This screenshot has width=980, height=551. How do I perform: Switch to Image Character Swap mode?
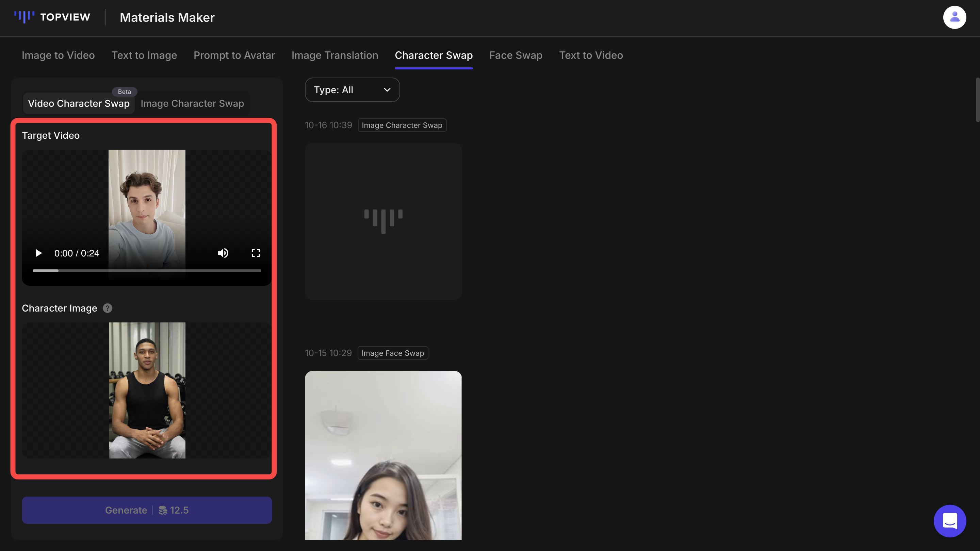192,103
